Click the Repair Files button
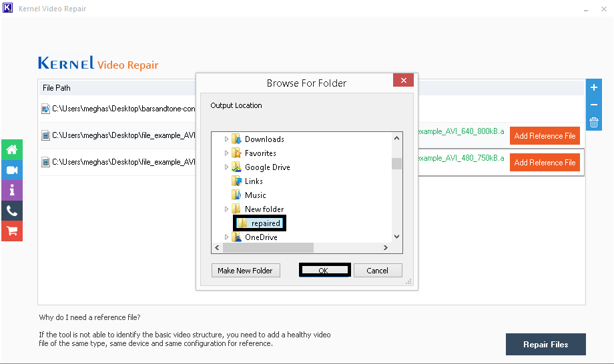 (545, 344)
